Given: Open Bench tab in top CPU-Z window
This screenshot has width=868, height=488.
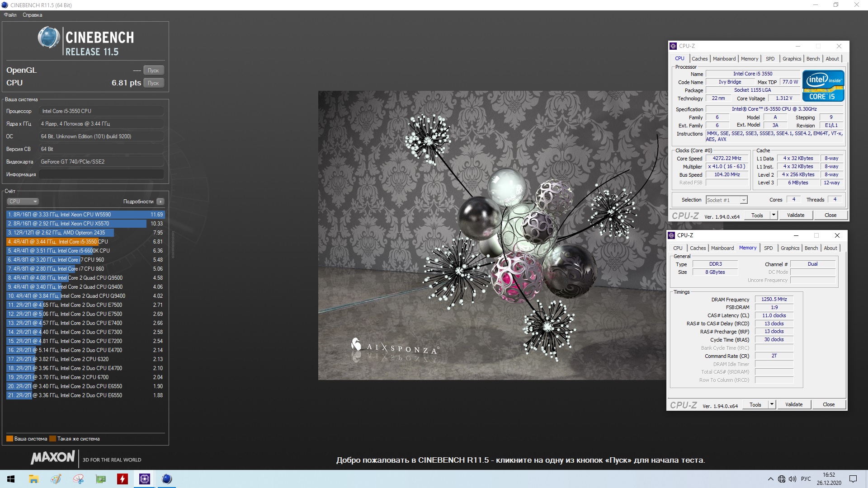Looking at the screenshot, I should tap(813, 59).
